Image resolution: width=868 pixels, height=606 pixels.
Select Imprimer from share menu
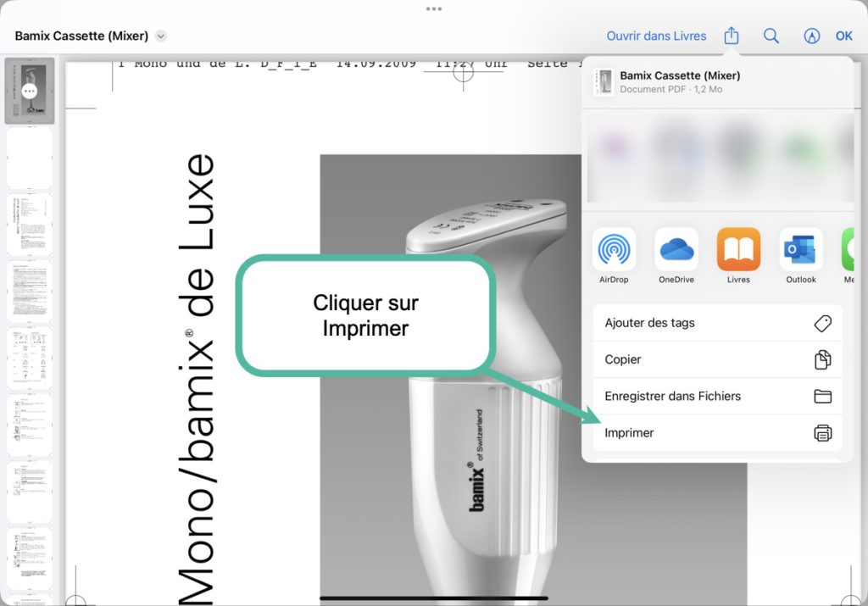click(x=716, y=433)
